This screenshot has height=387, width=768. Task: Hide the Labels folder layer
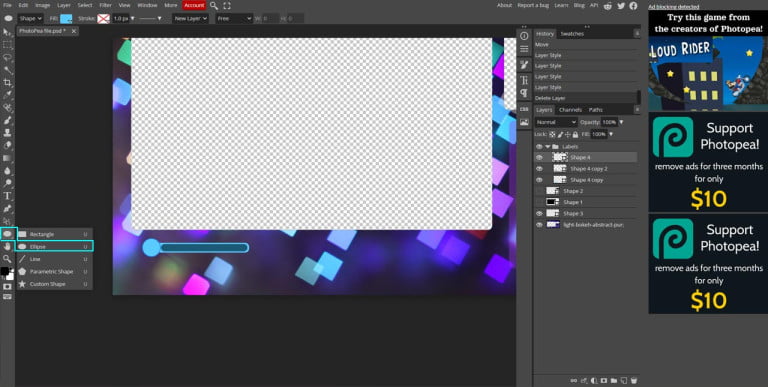point(539,146)
